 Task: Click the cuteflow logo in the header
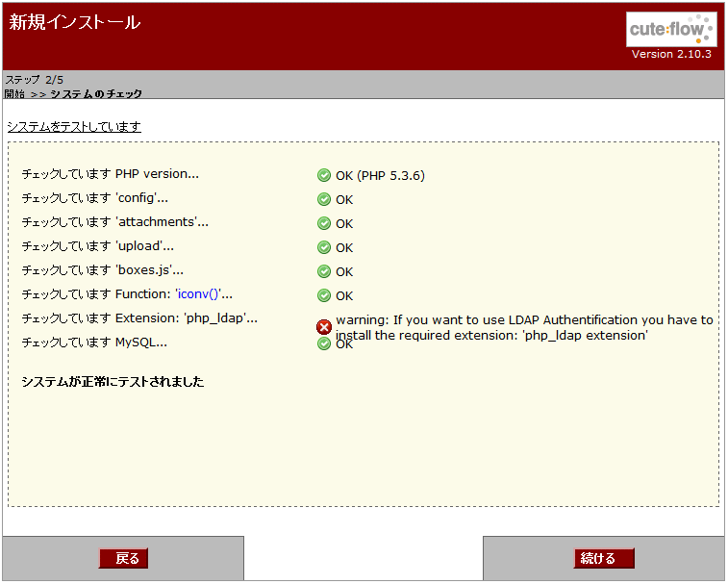(671, 29)
